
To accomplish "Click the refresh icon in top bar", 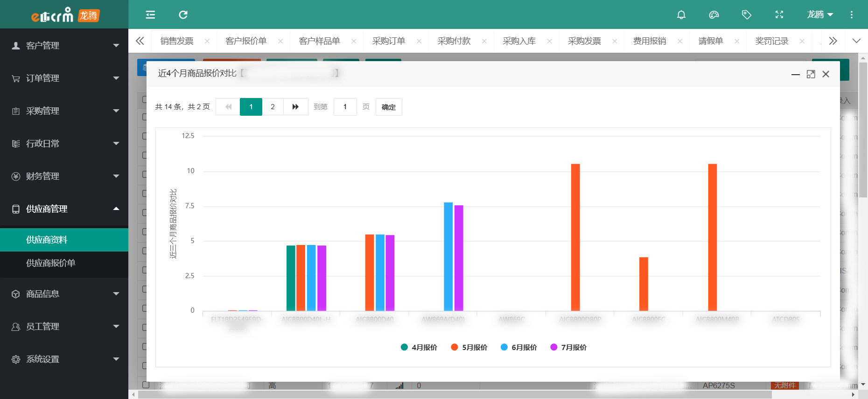I will tap(183, 15).
